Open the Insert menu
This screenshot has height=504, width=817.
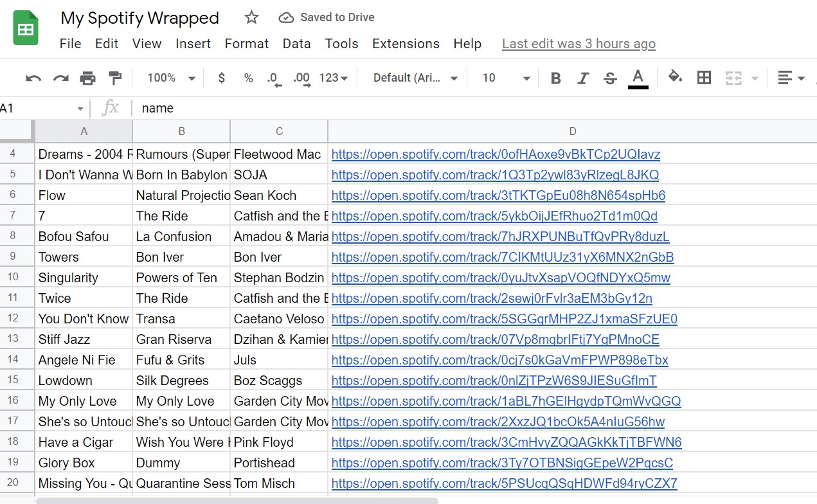click(193, 44)
